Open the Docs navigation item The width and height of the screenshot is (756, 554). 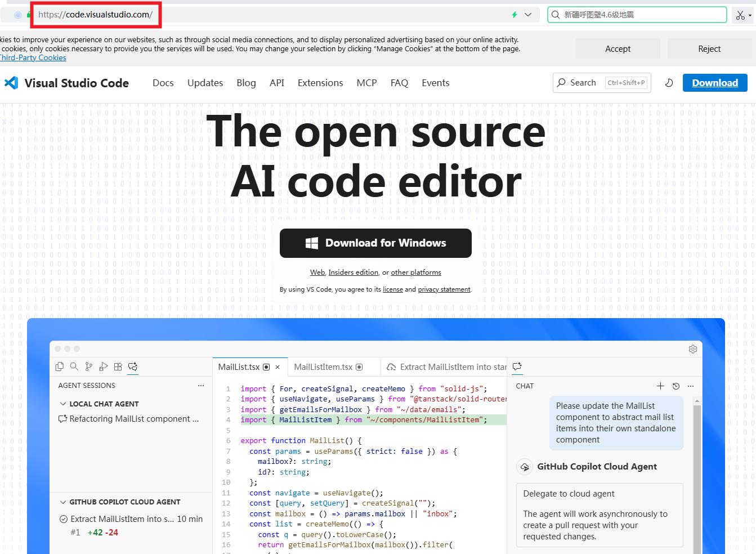tap(163, 83)
